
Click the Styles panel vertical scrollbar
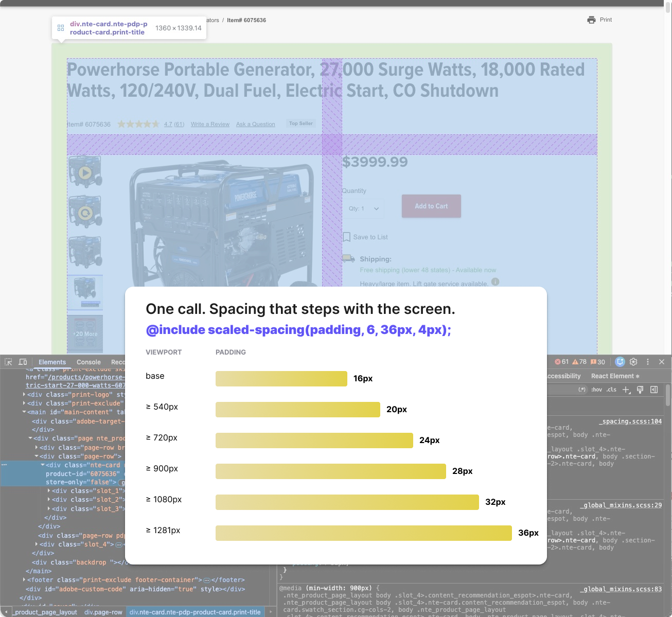click(668, 395)
